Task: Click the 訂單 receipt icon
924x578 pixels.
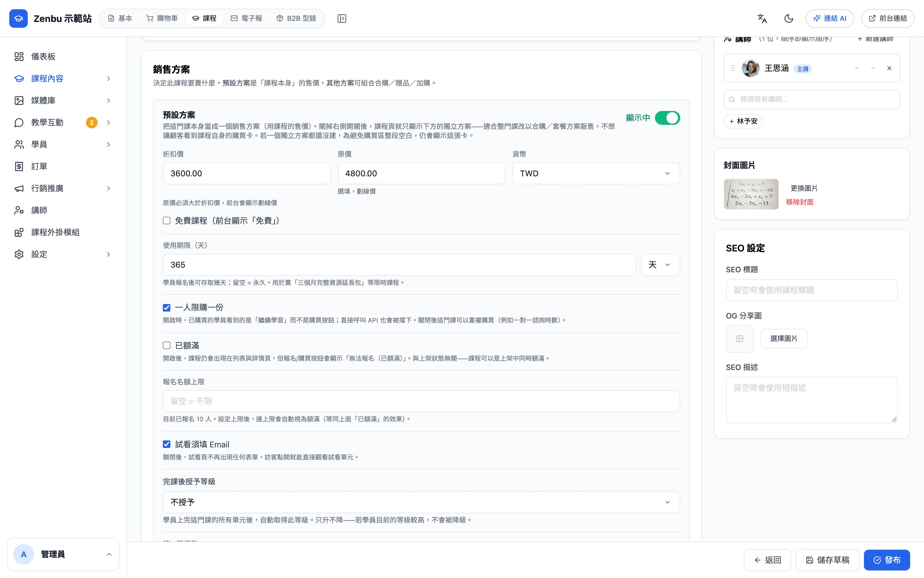Action: click(x=19, y=166)
